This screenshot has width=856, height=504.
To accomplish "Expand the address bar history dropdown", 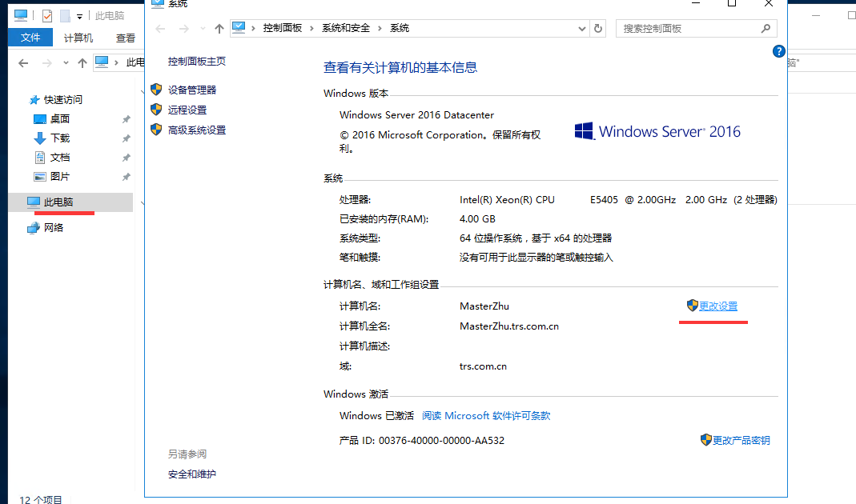I will 582,28.
